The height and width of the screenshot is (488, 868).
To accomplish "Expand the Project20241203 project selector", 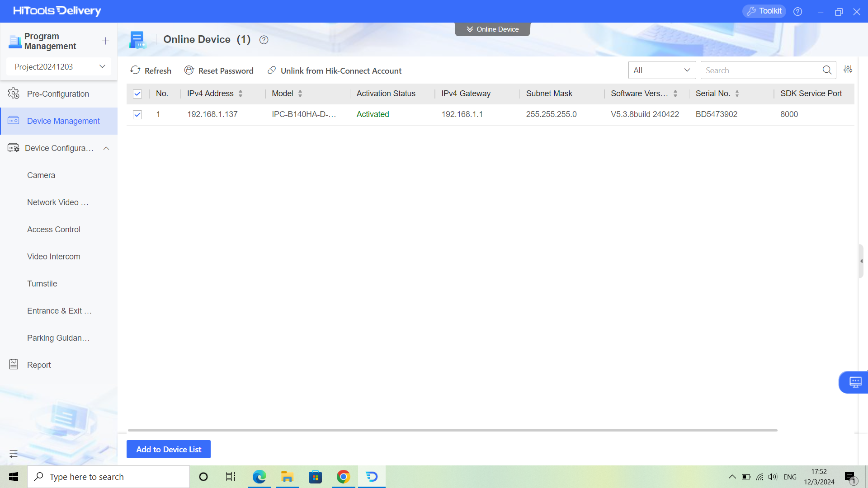I will [58, 66].
